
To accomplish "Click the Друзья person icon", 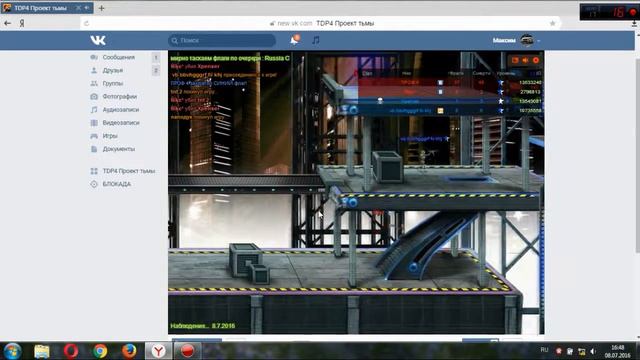I will (x=94, y=70).
